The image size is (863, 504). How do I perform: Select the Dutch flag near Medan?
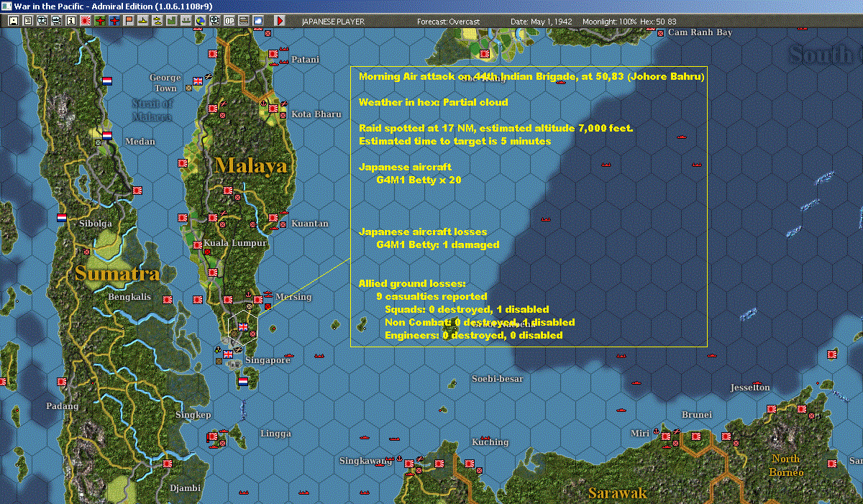107,135
